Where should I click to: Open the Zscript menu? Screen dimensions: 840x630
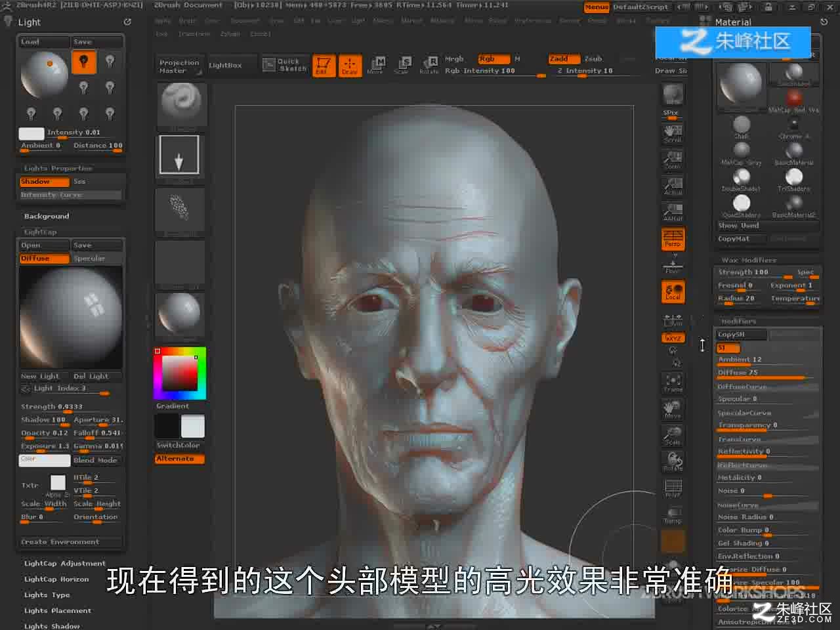click(x=260, y=33)
